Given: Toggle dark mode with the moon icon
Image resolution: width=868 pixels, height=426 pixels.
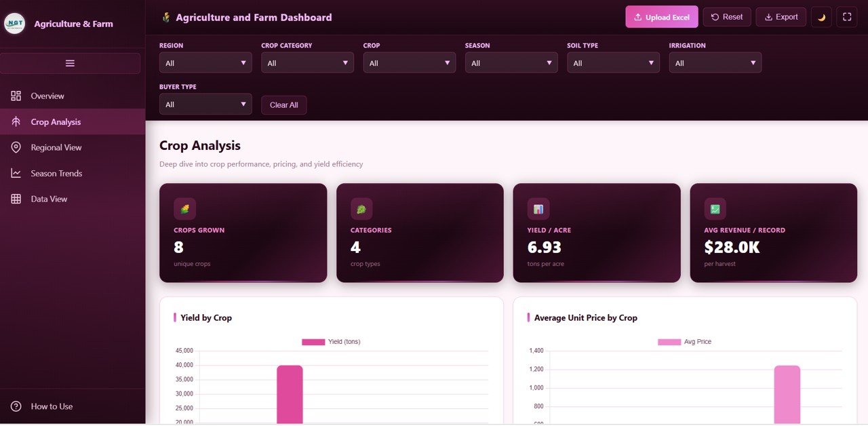Looking at the screenshot, I should (821, 17).
